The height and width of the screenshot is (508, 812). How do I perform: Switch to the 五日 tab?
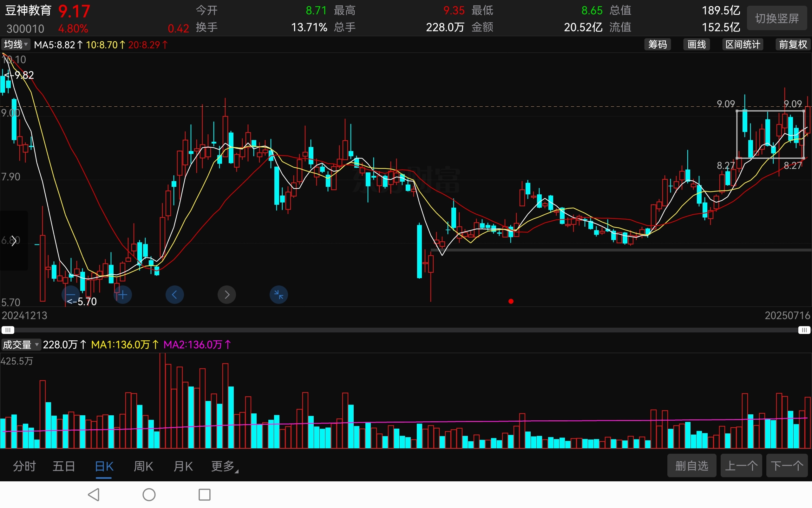click(64, 466)
